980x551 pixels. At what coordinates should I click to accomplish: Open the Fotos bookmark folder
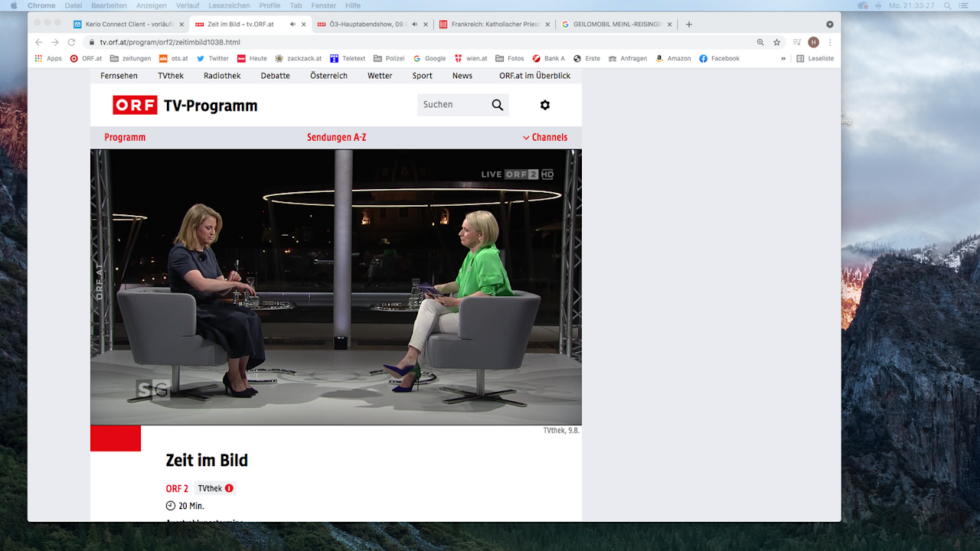point(510,58)
